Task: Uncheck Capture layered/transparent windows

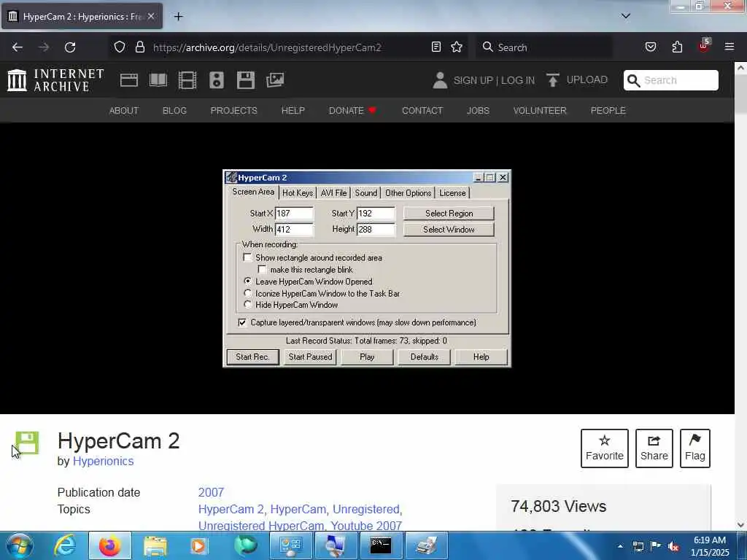Action: tap(242, 322)
